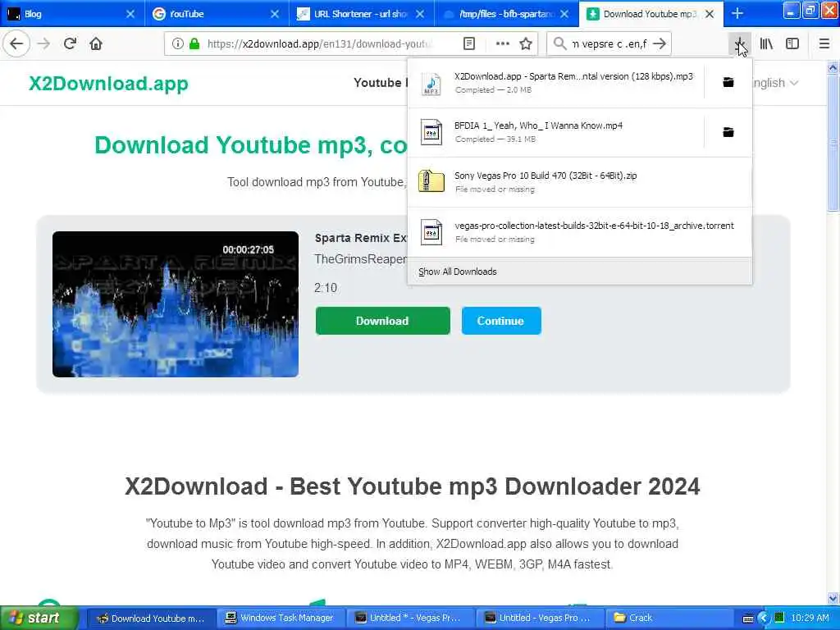Go back using the browser back arrow

pos(16,44)
